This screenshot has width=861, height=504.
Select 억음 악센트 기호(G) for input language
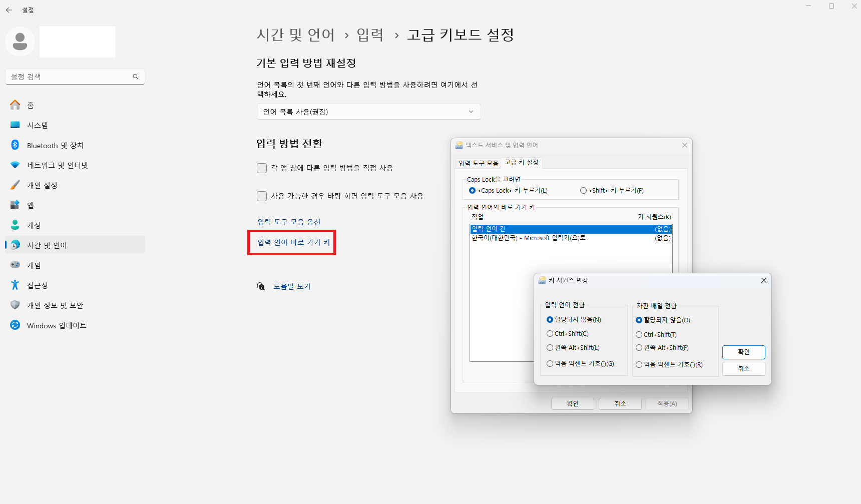pyautogui.click(x=550, y=364)
